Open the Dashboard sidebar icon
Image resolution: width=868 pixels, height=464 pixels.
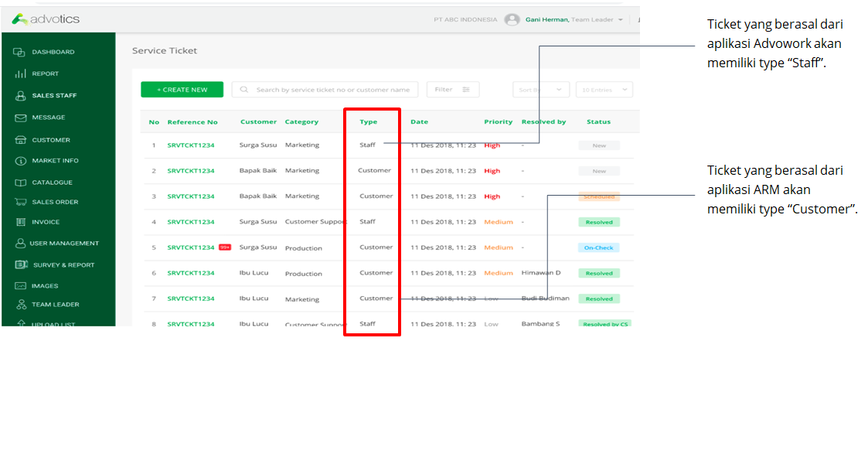click(x=19, y=52)
